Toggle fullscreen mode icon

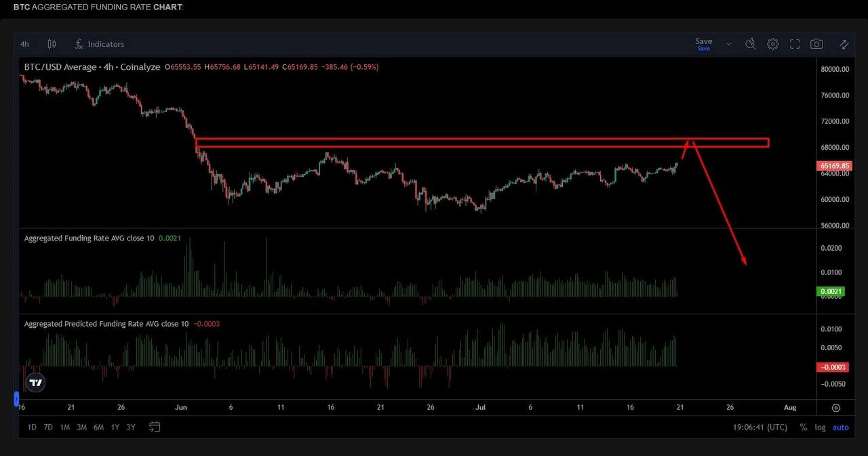[795, 44]
